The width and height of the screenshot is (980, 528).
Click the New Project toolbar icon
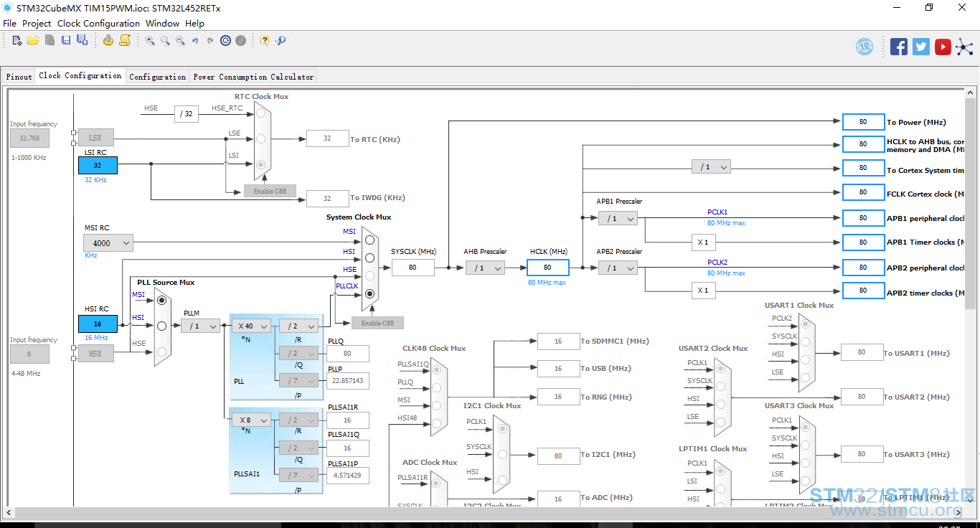[x=17, y=41]
